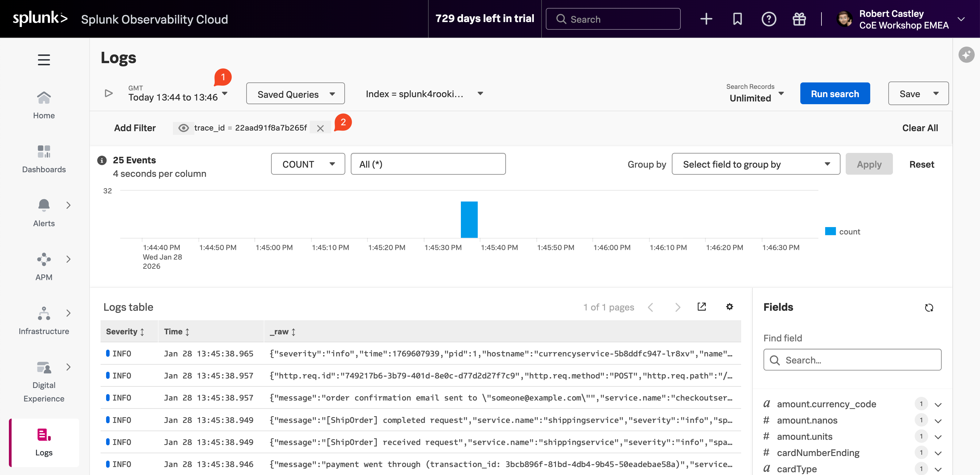This screenshot has height=475, width=980.
Task: Click the Find field search box
Action: pyautogui.click(x=852, y=360)
